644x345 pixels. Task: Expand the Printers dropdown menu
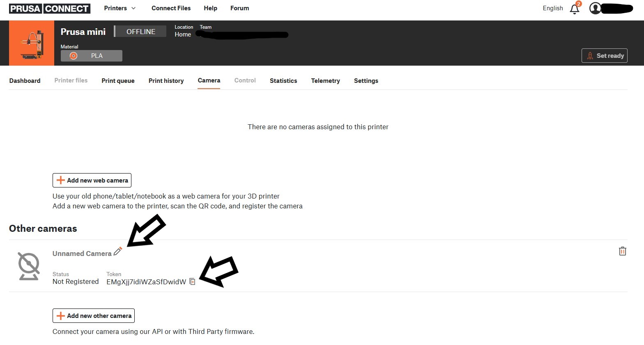(120, 8)
